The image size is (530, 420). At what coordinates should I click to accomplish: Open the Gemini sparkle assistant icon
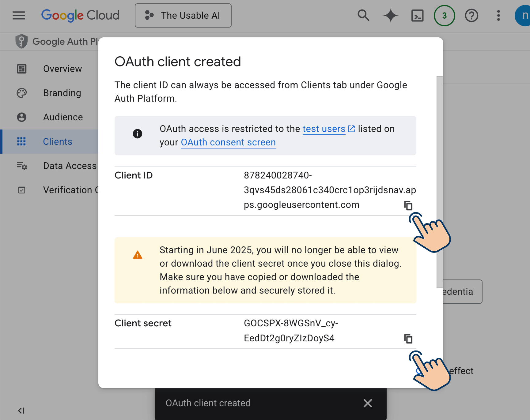391,15
